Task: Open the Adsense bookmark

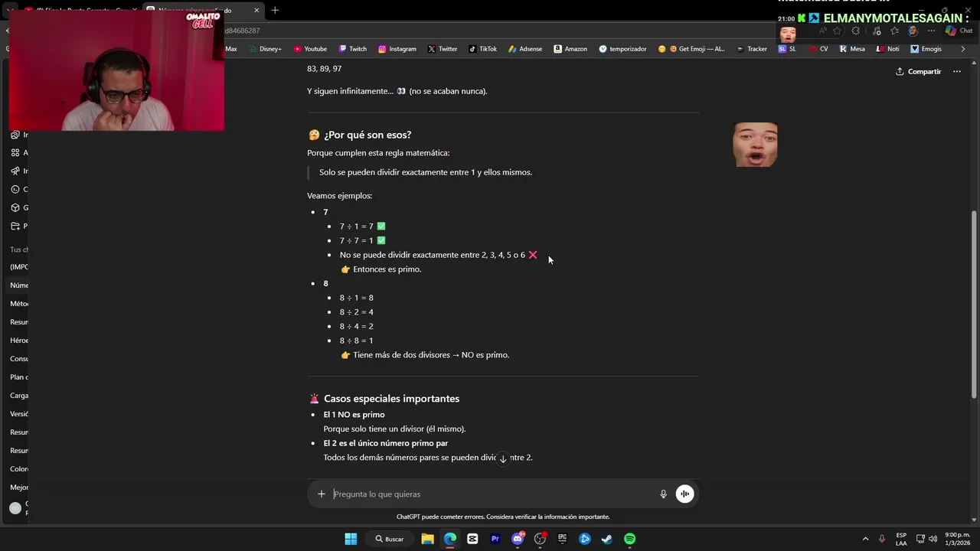Action: [x=525, y=49]
